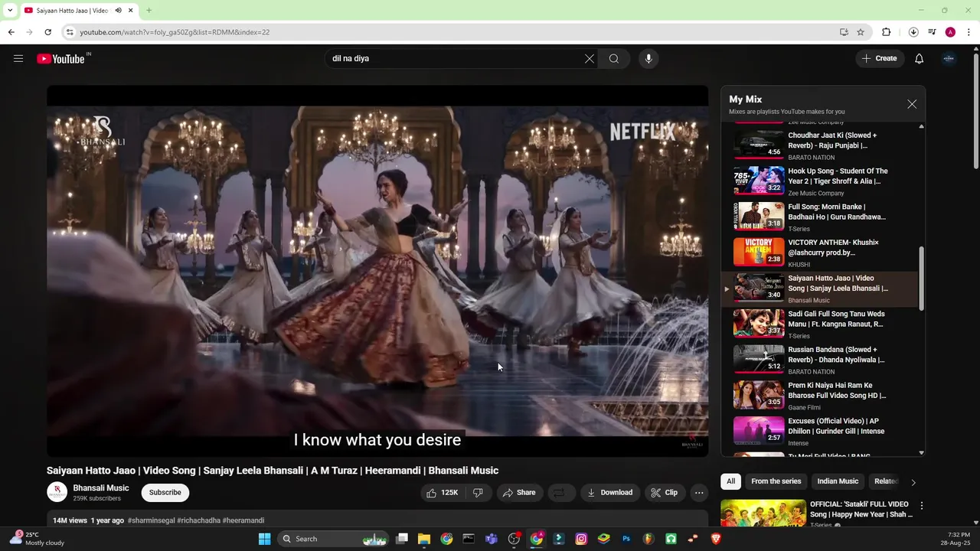Screen dimensions: 980x551
Task: Play Choudhar Jaat Ki from the mix
Action: point(821,145)
